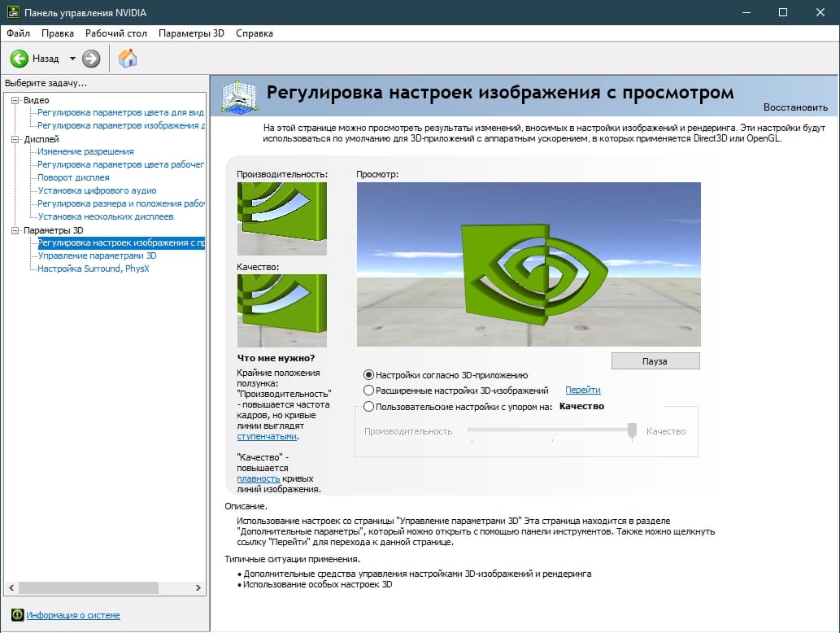Open the Файл menu

18,33
